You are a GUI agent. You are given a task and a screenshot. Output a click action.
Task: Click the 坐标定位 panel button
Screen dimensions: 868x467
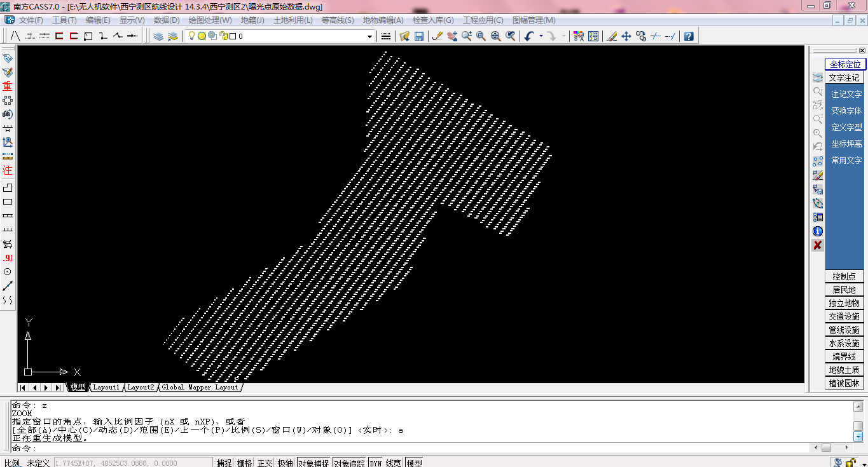tap(846, 64)
